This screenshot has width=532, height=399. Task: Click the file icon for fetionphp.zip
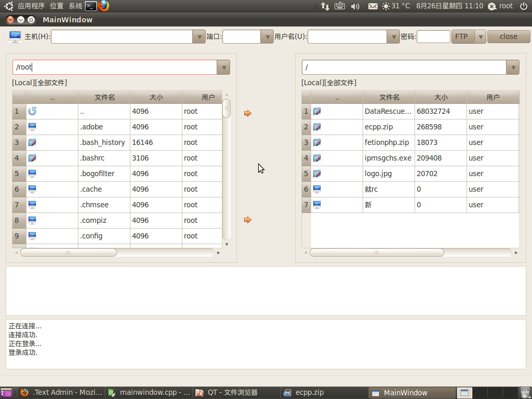317,142
